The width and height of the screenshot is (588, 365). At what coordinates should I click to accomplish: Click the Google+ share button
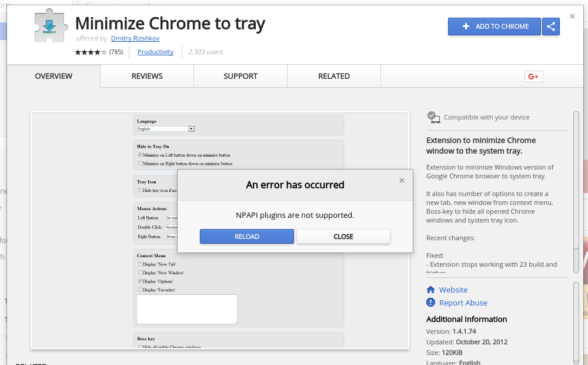point(534,76)
